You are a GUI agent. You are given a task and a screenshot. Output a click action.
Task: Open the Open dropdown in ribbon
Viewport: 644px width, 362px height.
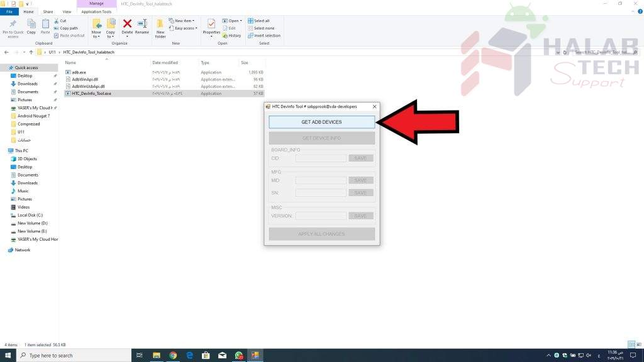point(232,21)
